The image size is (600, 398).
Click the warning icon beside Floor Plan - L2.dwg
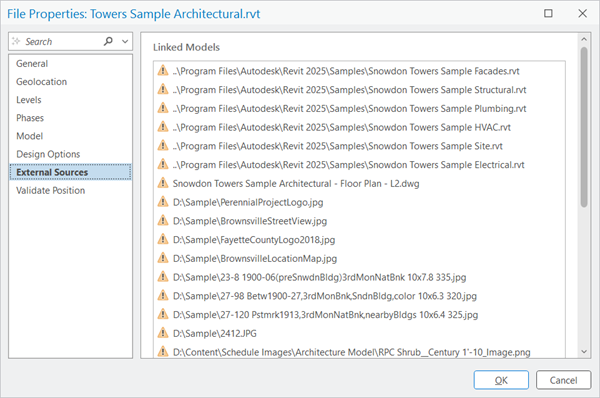click(163, 183)
